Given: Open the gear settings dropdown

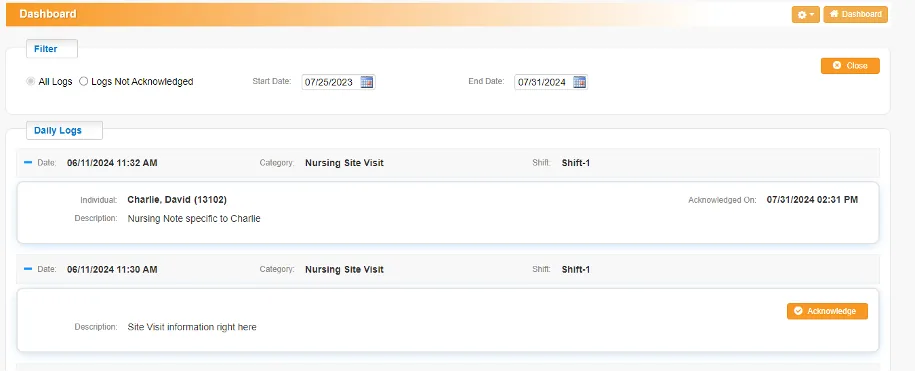Looking at the screenshot, I should tap(806, 15).
